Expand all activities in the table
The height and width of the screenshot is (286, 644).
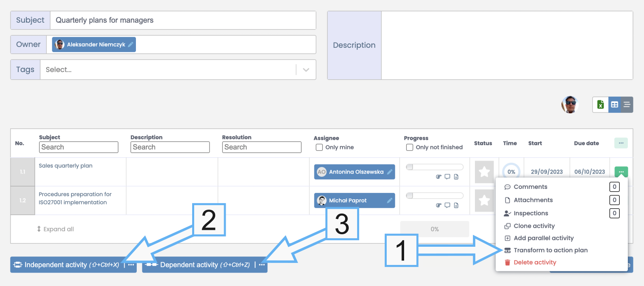click(55, 229)
